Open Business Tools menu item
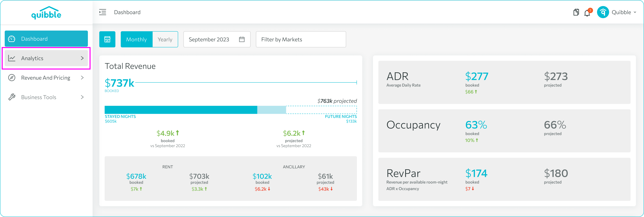The image size is (644, 217). pos(46,97)
